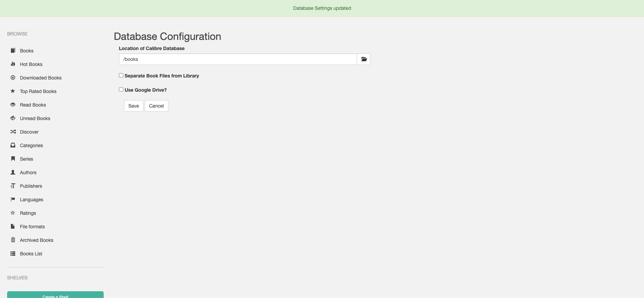Go to Authors in the sidebar

coord(28,173)
